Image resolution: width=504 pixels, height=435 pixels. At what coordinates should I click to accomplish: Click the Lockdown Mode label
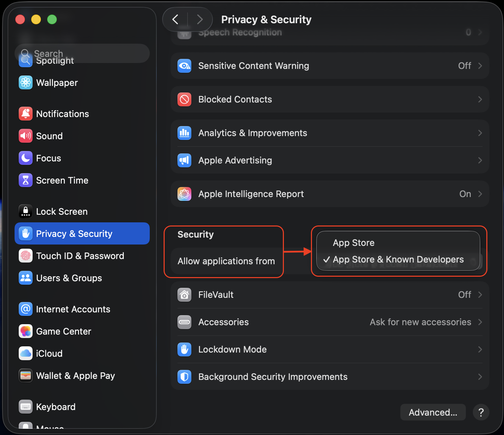233,349
